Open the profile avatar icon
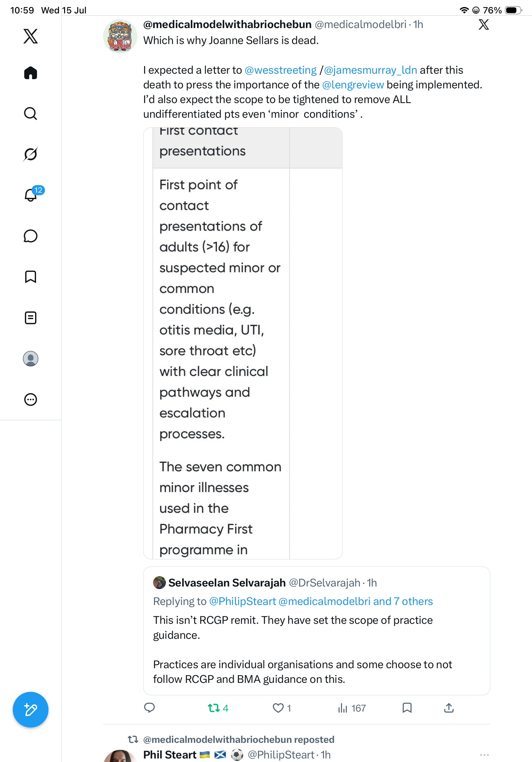Screen dimensions: 532x762 click(31, 359)
